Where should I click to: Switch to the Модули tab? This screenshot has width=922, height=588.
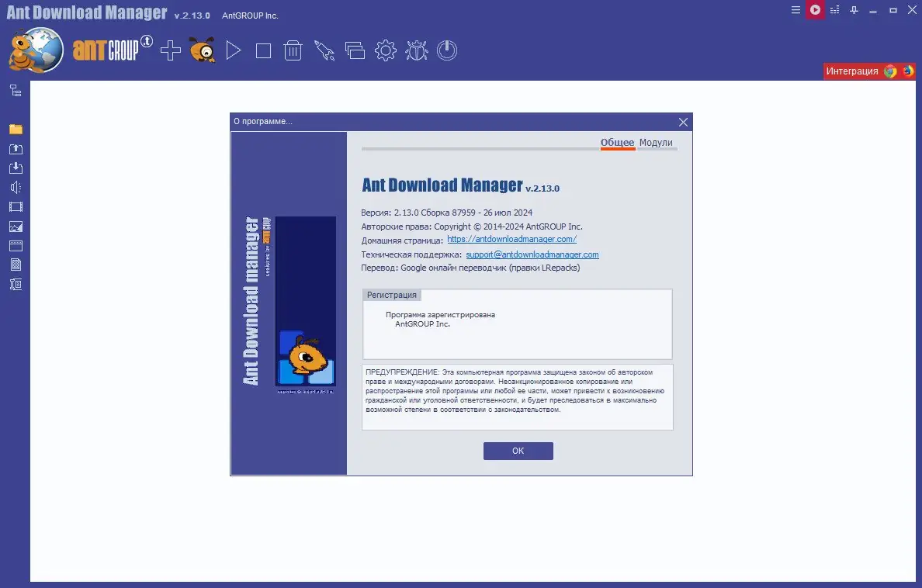click(x=656, y=142)
